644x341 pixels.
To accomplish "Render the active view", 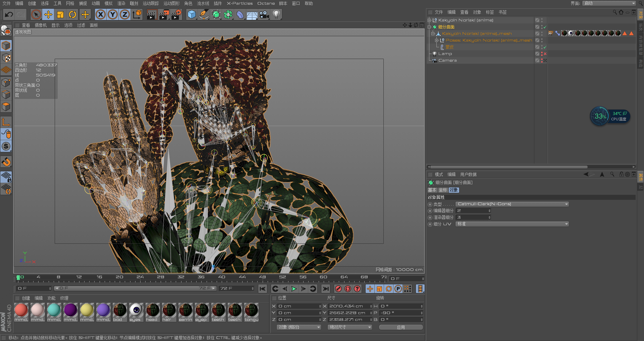I will point(152,14).
